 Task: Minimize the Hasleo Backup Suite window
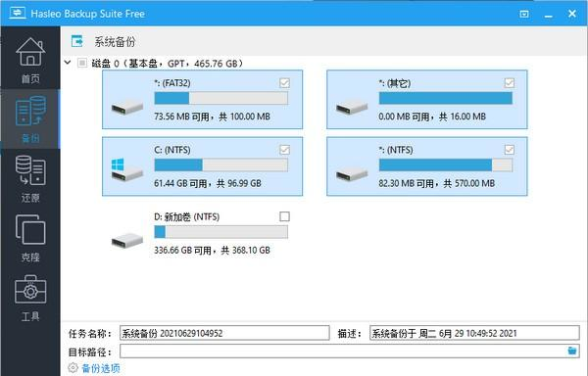[548, 15]
